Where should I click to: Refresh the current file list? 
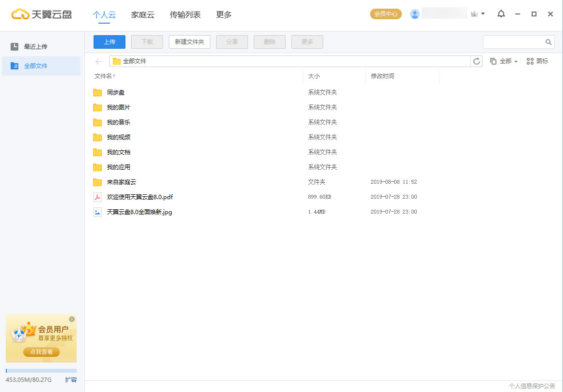pos(477,61)
